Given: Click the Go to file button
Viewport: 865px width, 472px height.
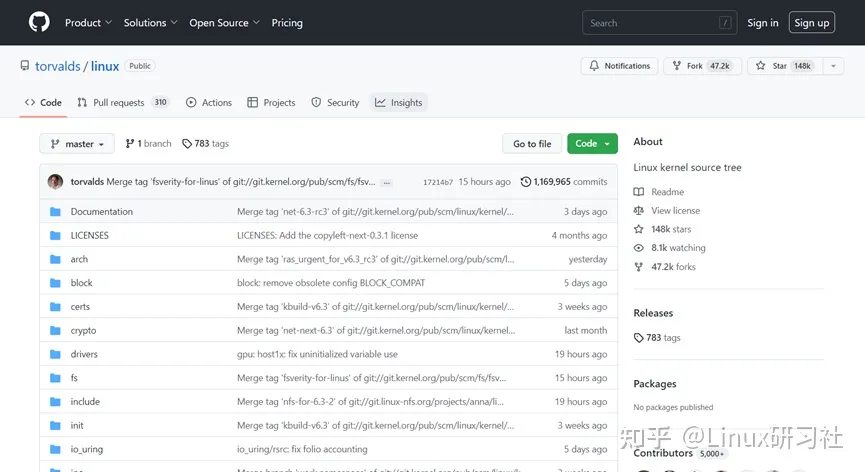Looking at the screenshot, I should coord(532,144).
